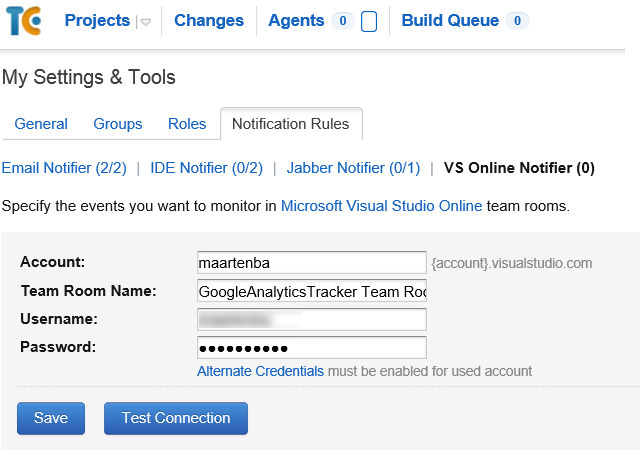The width and height of the screenshot is (640, 450).
Task: Click the Build Queue count badge
Action: [517, 21]
